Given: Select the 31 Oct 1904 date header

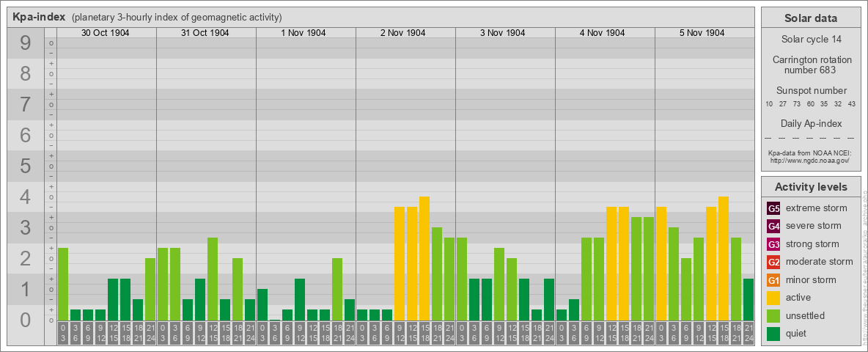Looking at the screenshot, I should point(205,33).
